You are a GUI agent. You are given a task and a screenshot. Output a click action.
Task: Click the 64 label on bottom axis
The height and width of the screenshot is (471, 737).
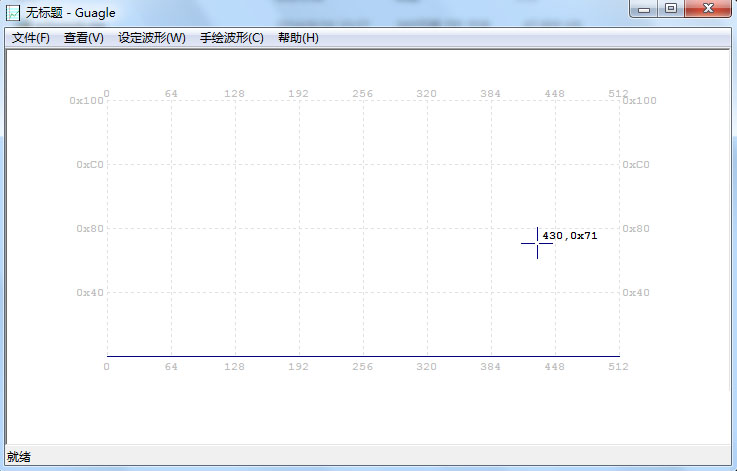171,367
